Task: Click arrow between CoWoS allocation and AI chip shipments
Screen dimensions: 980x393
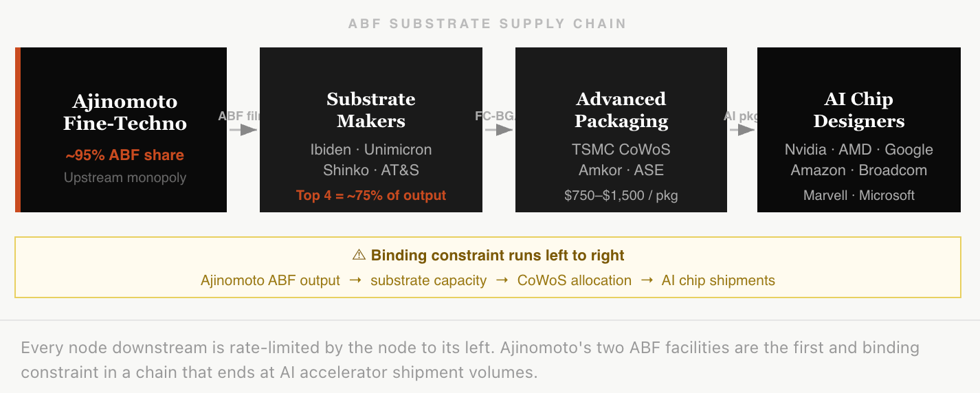Action: click(x=647, y=280)
